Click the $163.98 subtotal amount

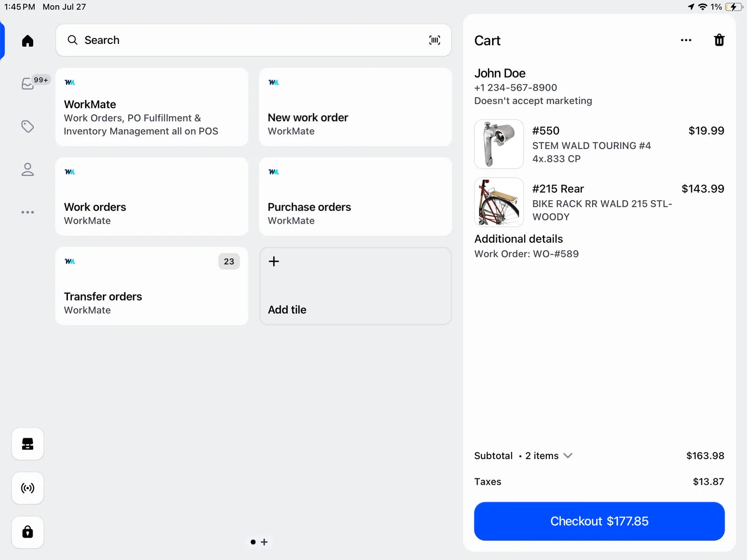(705, 455)
